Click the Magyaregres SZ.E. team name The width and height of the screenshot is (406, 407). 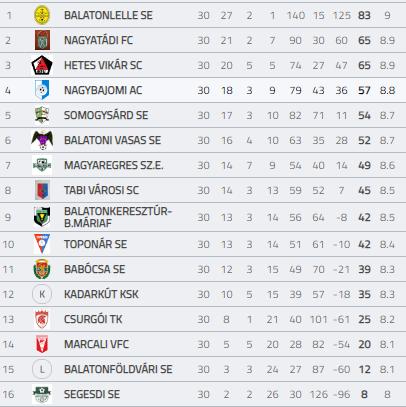(114, 165)
